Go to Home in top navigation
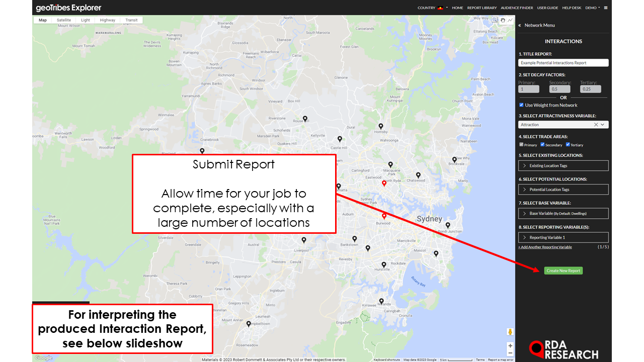The width and height of the screenshot is (644, 362). click(x=457, y=8)
